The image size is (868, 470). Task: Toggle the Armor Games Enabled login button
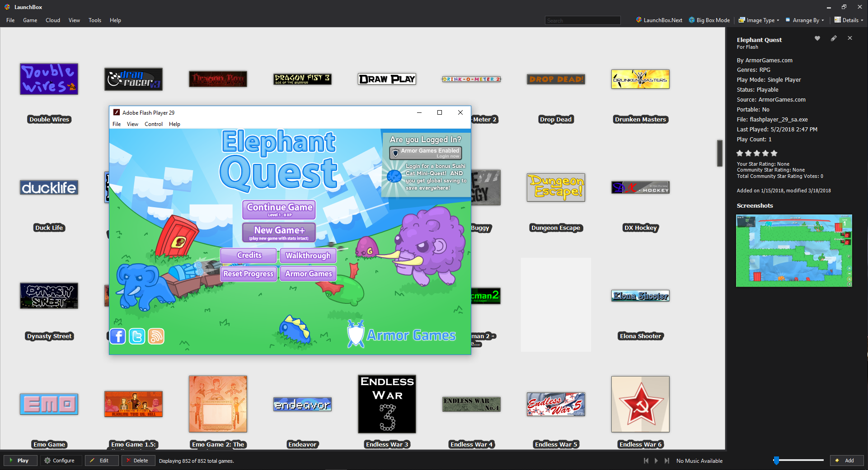point(426,153)
